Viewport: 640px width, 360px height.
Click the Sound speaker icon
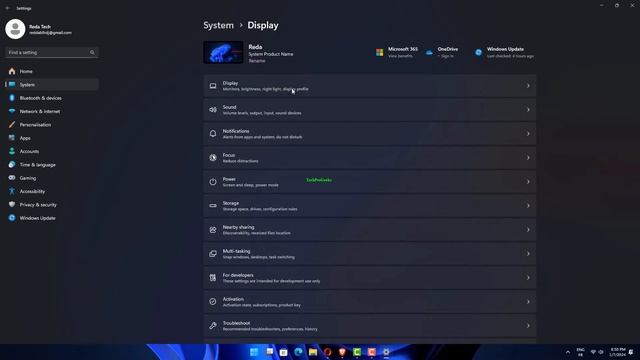[213, 110]
